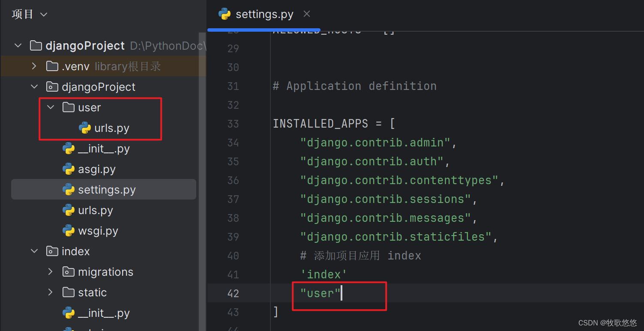
Task: Expand the .venv folder chevron
Action: [x=34, y=66]
